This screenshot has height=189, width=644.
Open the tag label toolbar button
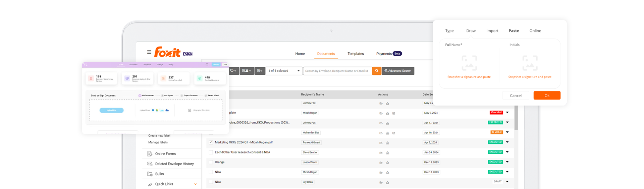point(233,71)
